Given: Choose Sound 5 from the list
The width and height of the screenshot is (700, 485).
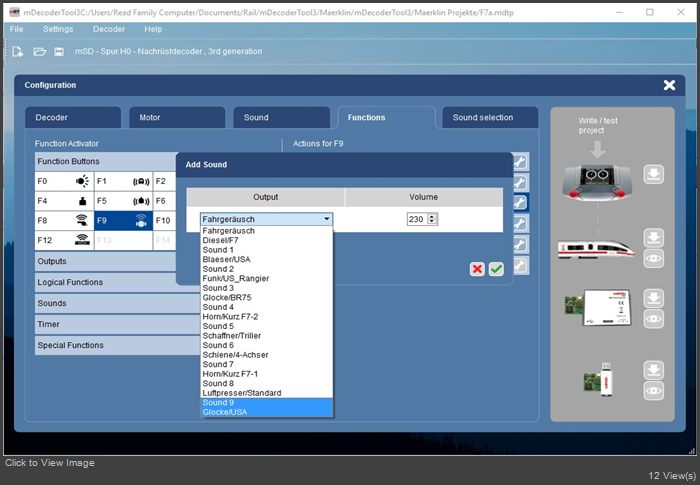Looking at the screenshot, I should [x=267, y=326].
